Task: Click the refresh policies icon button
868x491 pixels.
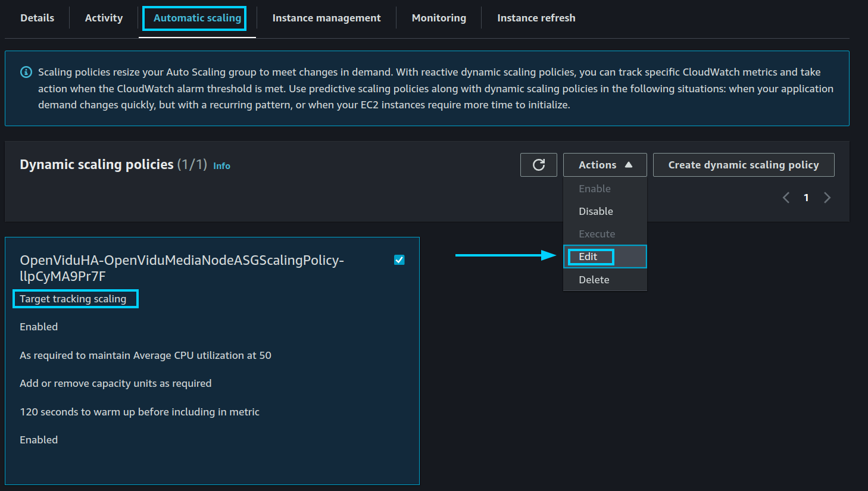Action: 538,165
